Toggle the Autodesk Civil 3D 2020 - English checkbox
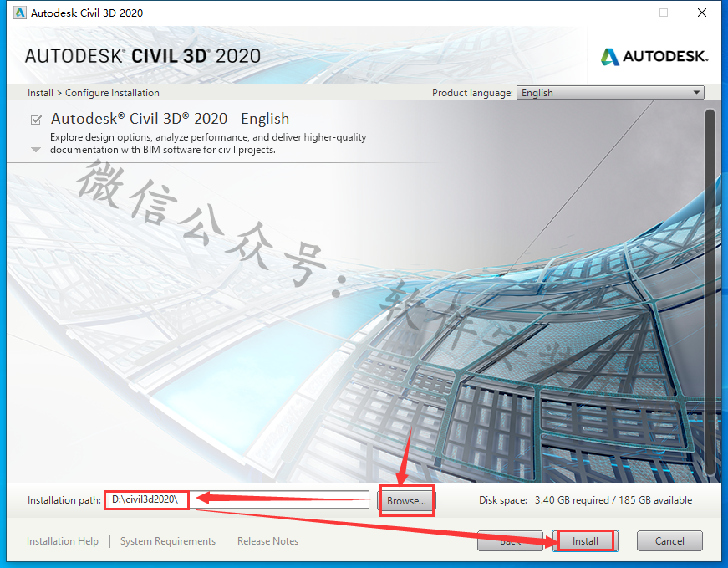 [36, 120]
